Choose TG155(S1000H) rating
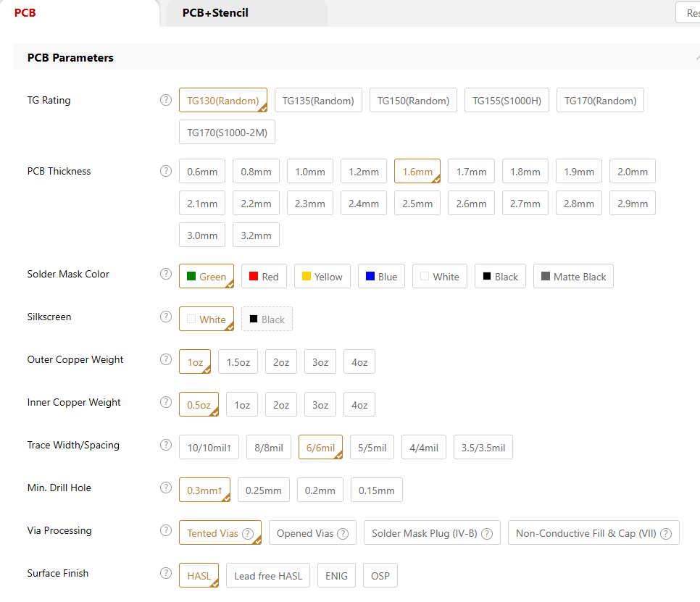The width and height of the screenshot is (700, 602). click(x=507, y=101)
